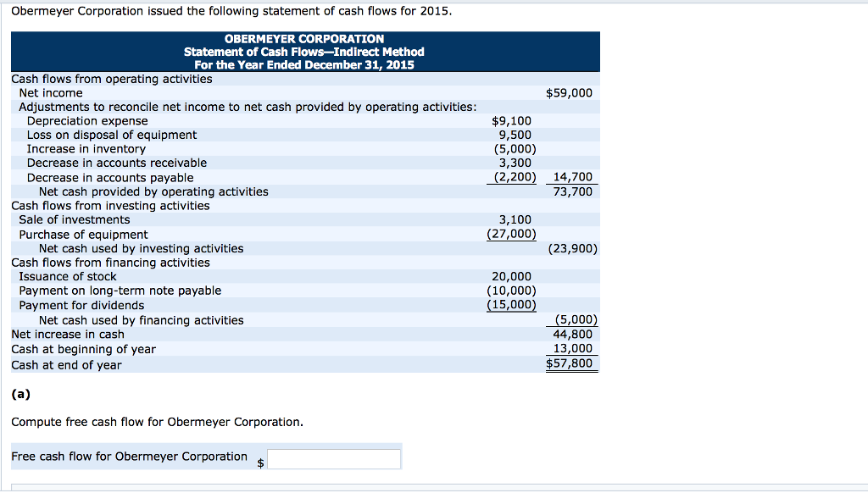This screenshot has height=493, width=868.
Task: Select the Compute free cash flow instruction
Action: [x=157, y=422]
